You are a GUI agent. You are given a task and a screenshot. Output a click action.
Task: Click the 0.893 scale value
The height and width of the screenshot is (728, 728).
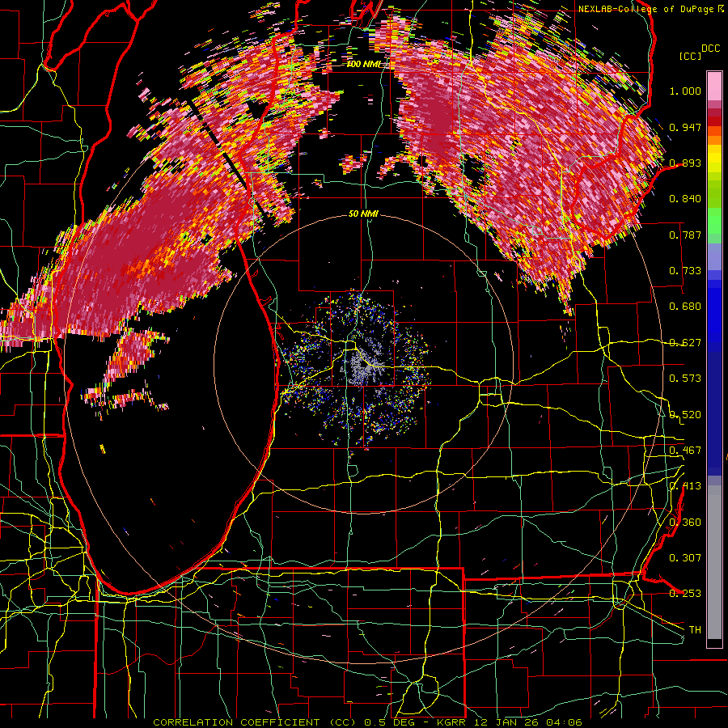(685, 163)
